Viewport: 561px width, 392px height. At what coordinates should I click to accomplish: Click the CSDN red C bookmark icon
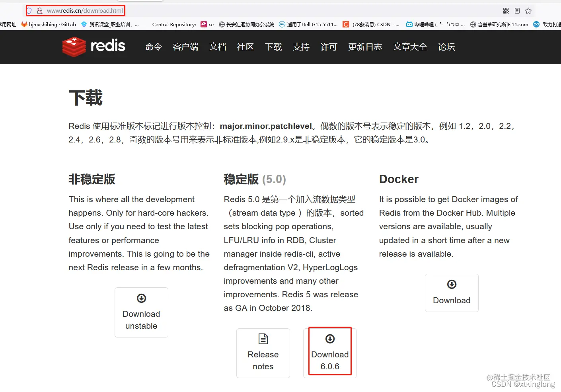tap(346, 24)
